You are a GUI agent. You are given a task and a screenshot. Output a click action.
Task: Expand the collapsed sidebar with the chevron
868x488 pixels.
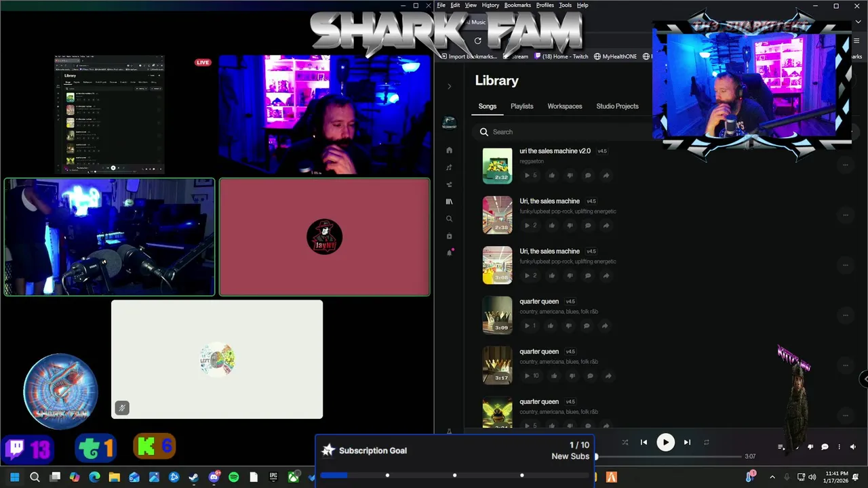pyautogui.click(x=449, y=86)
